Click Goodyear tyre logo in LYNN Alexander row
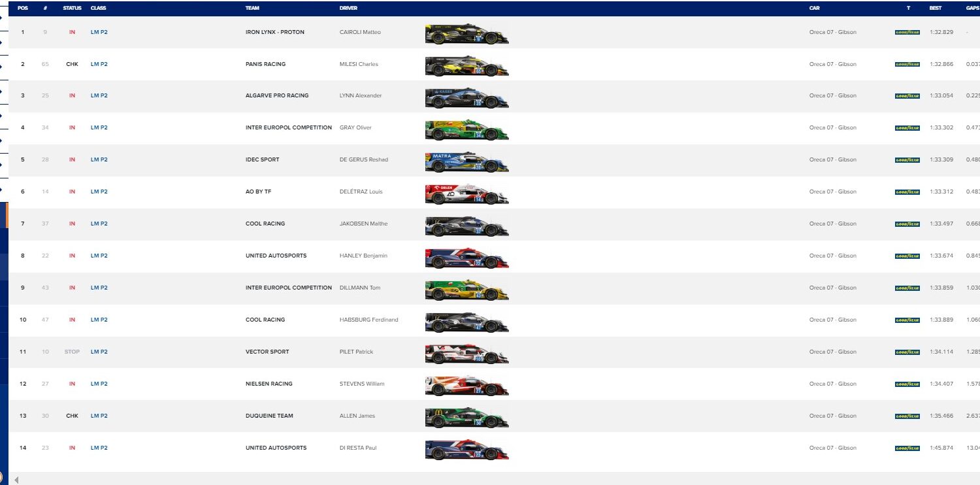The height and width of the screenshot is (485, 980). point(907,96)
